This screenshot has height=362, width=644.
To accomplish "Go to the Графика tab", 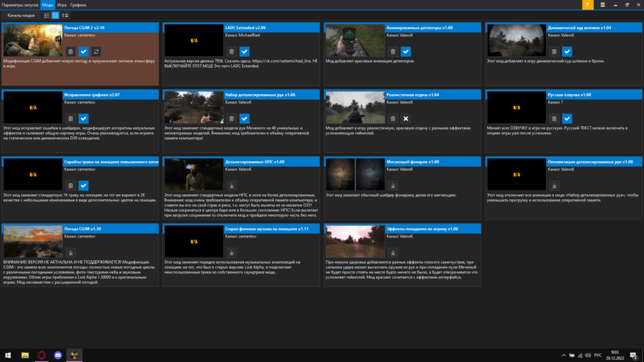I will [x=78, y=5].
